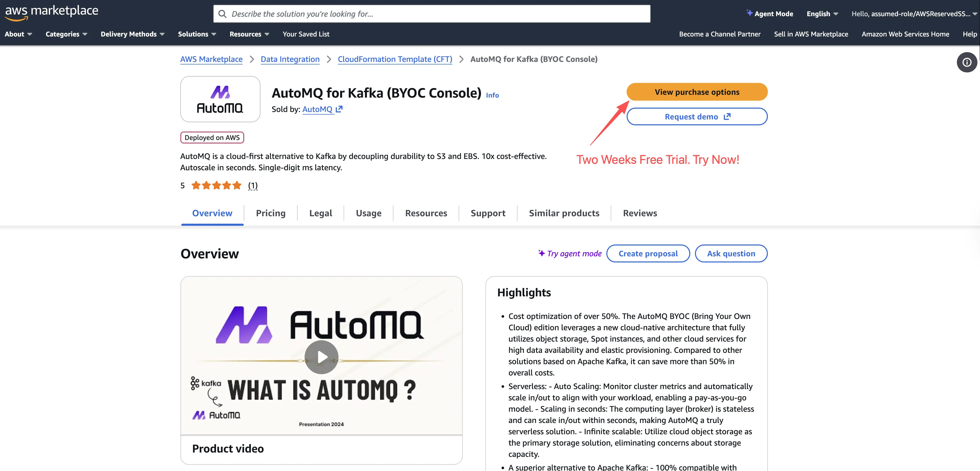This screenshot has width=980, height=471.
Task: Switch to the Pricing tab
Action: point(270,213)
